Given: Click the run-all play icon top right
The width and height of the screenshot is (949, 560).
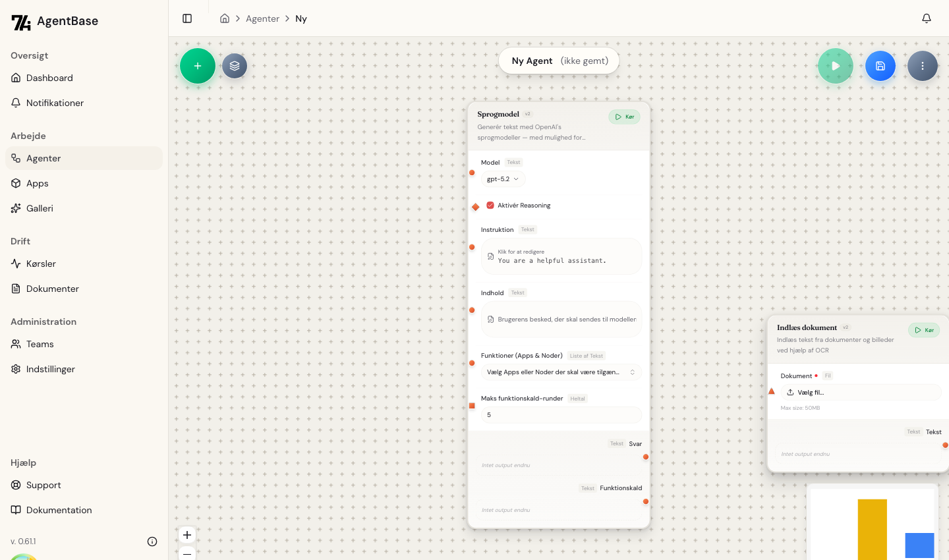Looking at the screenshot, I should [836, 66].
